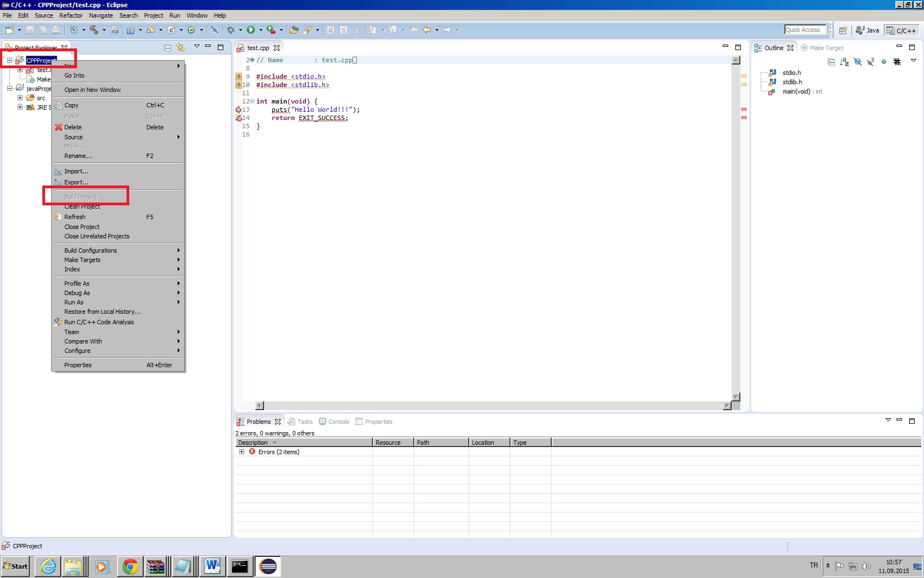The width and height of the screenshot is (924, 578).
Task: Click the Open Perspective icon
Action: click(843, 30)
